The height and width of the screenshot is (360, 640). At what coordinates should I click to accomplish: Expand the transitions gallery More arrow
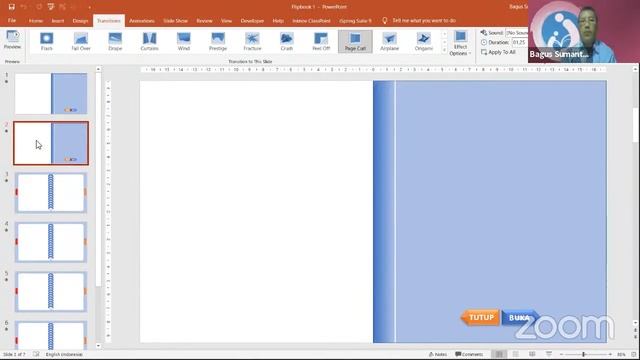coord(444,50)
